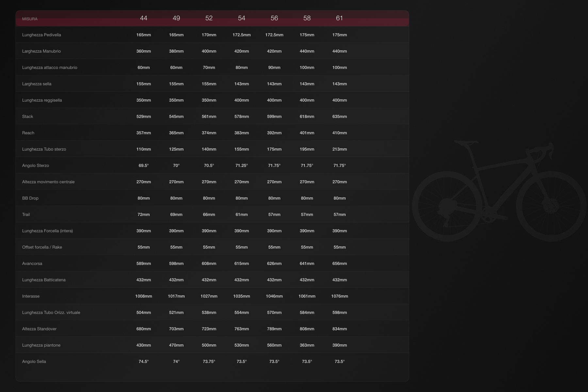Select the Interasse row label

pos(31,296)
